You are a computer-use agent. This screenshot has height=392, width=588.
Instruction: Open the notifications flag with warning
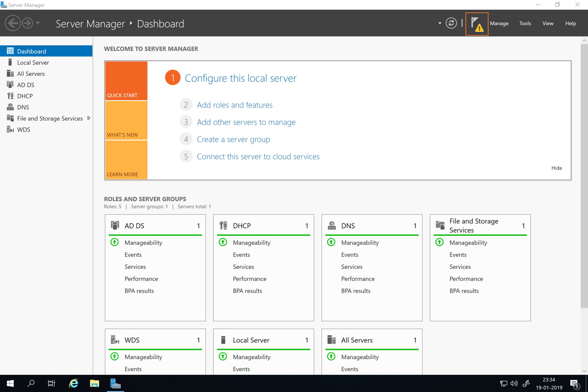point(477,24)
